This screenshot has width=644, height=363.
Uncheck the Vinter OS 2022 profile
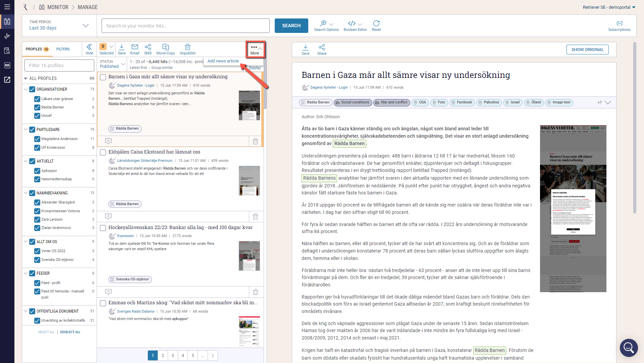pos(37,251)
